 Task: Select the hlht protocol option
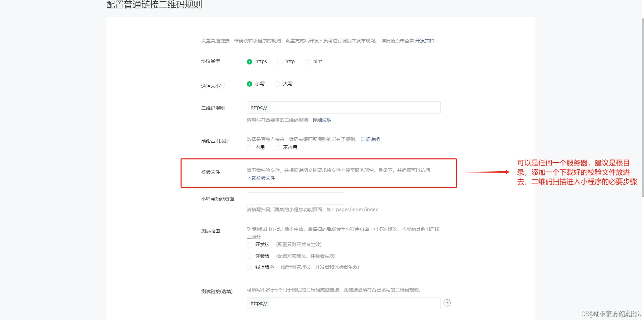point(307,62)
